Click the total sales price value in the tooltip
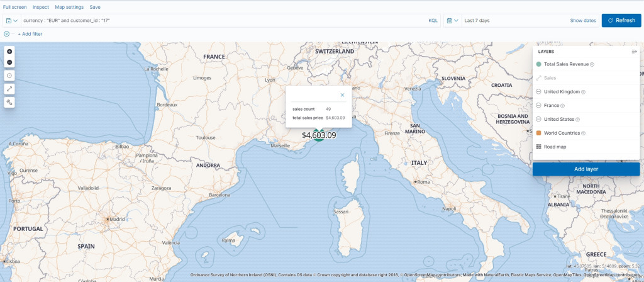The height and width of the screenshot is (282, 644). coord(335,118)
